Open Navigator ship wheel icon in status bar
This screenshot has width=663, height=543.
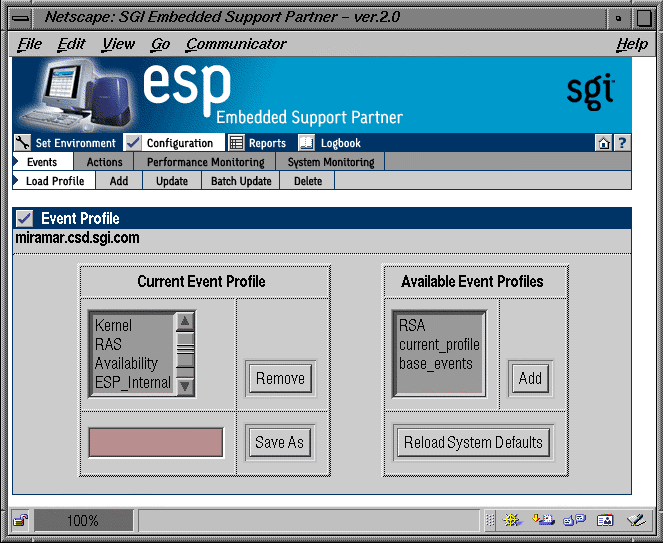pos(512,520)
